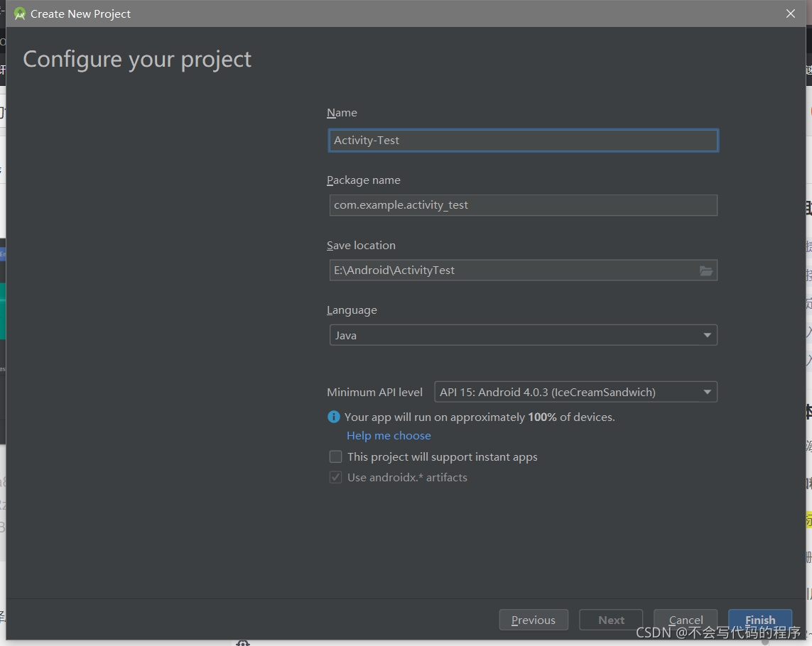
Task: Click the 'Language' label
Action: tap(352, 310)
